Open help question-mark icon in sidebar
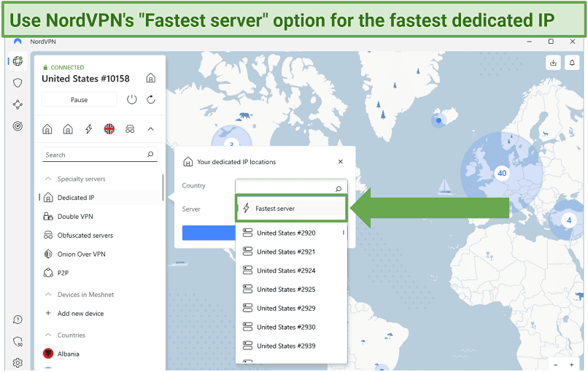 tap(18, 319)
